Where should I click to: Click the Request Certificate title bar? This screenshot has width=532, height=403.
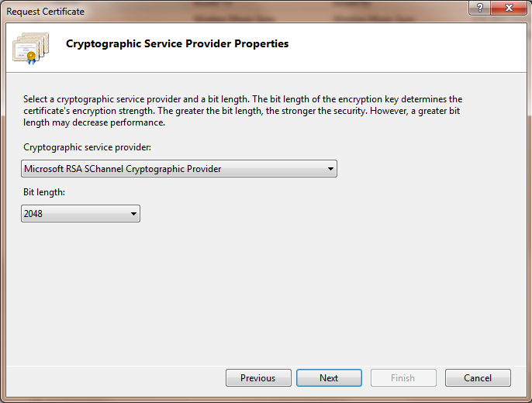(233, 10)
